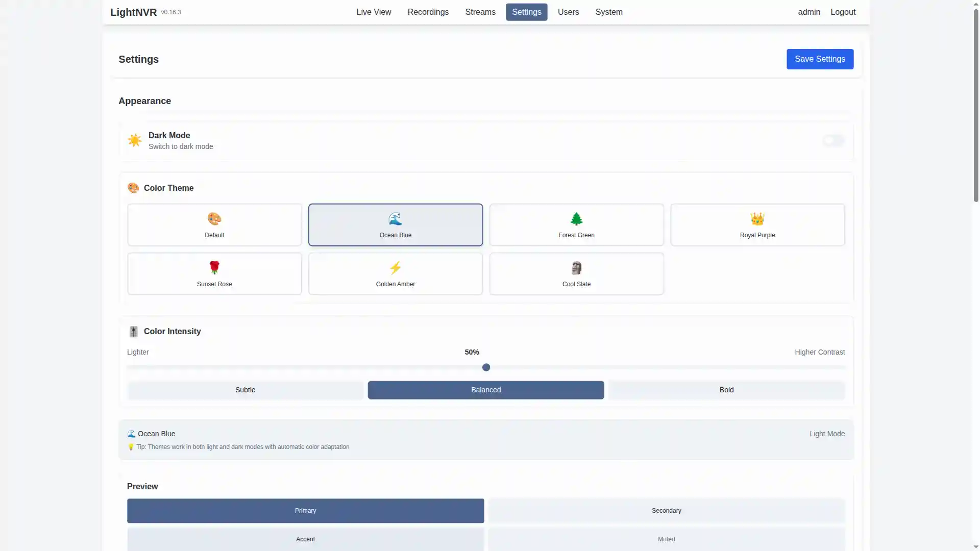Choose the Cool Slate statue theme
The width and height of the screenshot is (980, 551).
pos(576,267)
